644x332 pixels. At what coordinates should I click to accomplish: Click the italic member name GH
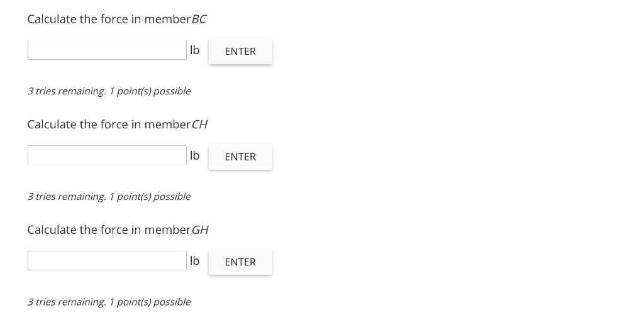click(200, 230)
